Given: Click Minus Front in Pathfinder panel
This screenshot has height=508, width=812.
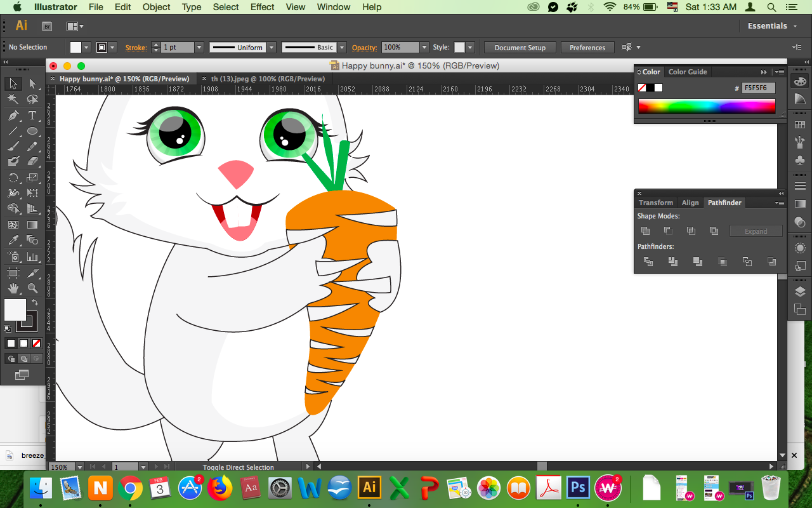Looking at the screenshot, I should (669, 231).
